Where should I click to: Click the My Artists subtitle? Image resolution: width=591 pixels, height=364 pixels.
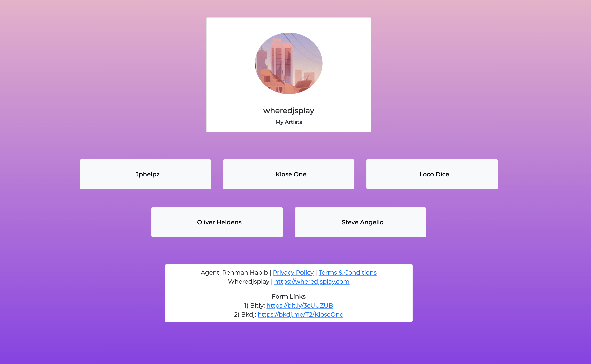click(289, 122)
